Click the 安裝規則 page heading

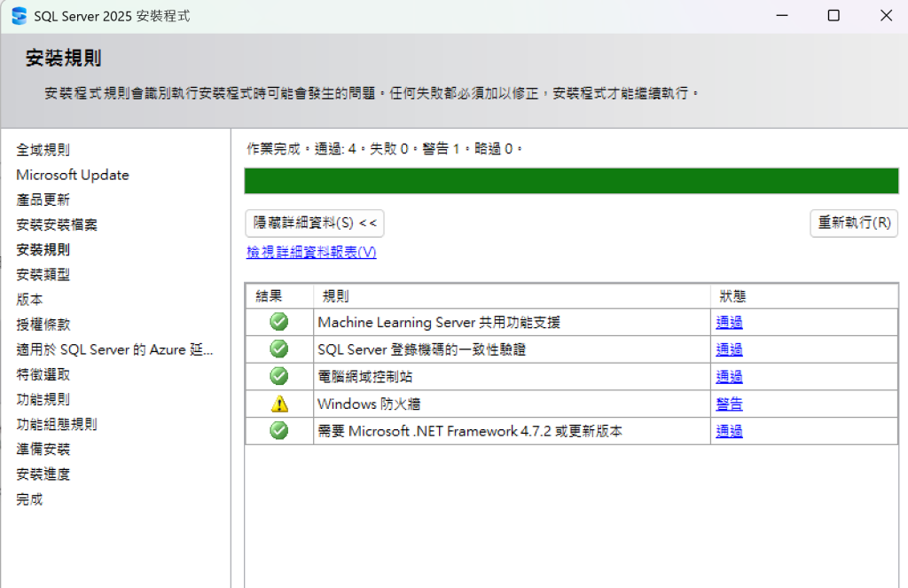point(64,58)
